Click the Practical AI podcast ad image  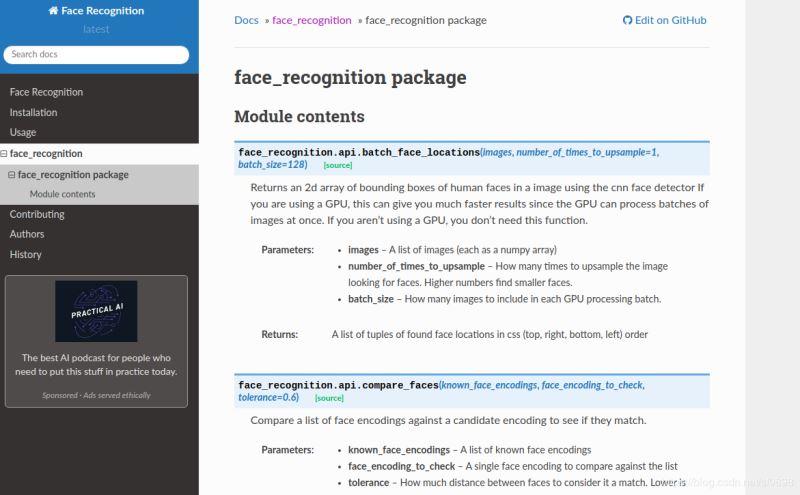pos(96,311)
